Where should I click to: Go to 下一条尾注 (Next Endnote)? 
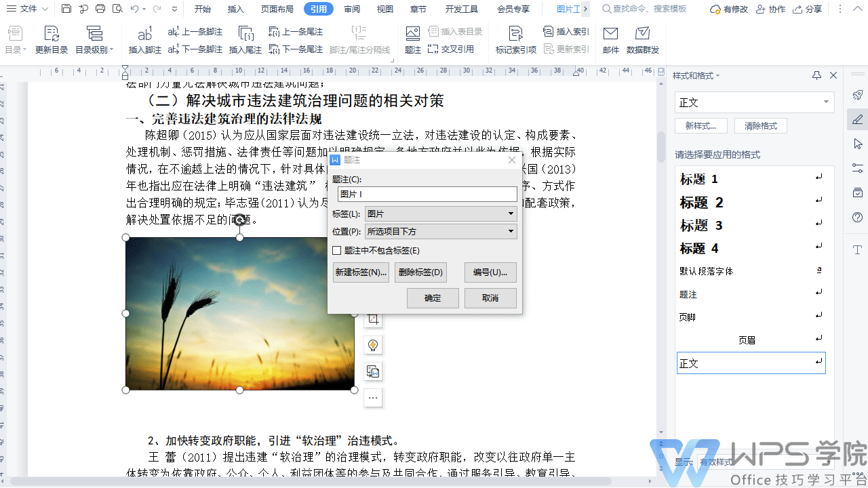(x=296, y=49)
